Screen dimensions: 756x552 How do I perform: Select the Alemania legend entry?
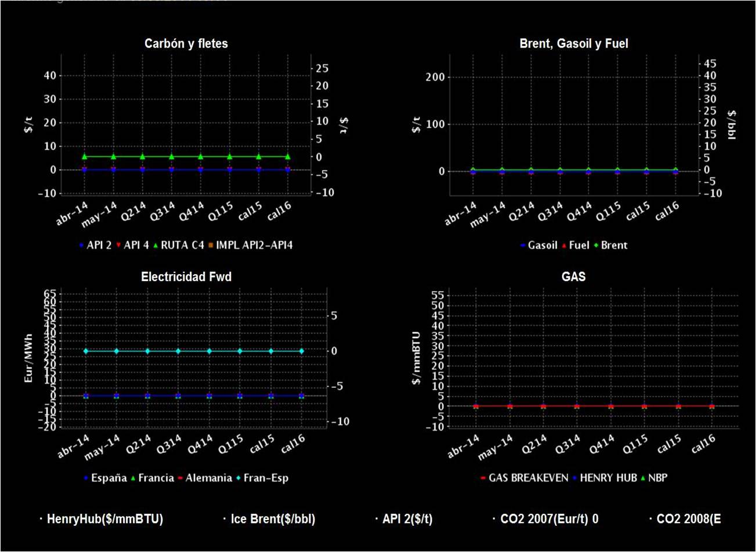point(205,478)
